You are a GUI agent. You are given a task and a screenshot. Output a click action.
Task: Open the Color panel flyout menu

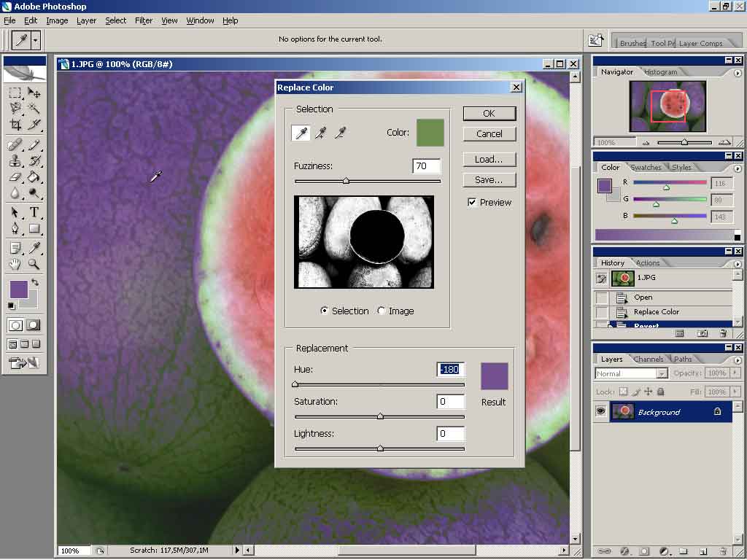tap(738, 168)
